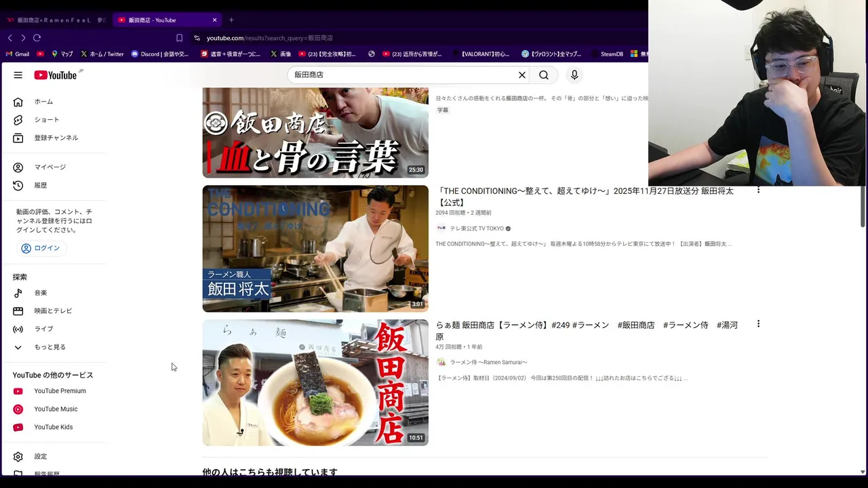Click the browser back arrow
The image size is (868, 488).
(9, 38)
